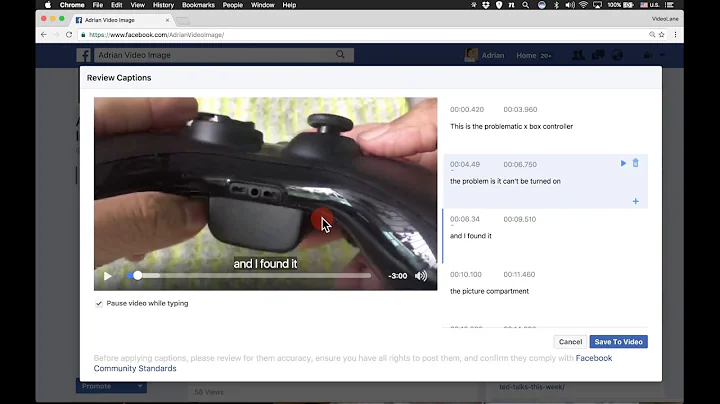Open Facebook account dropdown arrow
The height and width of the screenshot is (404, 720).
(x=662, y=55)
